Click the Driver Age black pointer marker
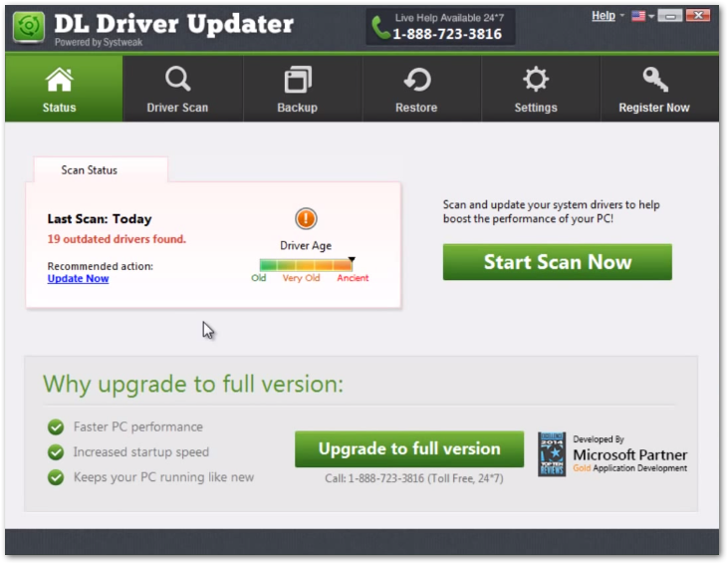Viewport: 728px width, 564px height. [352, 260]
